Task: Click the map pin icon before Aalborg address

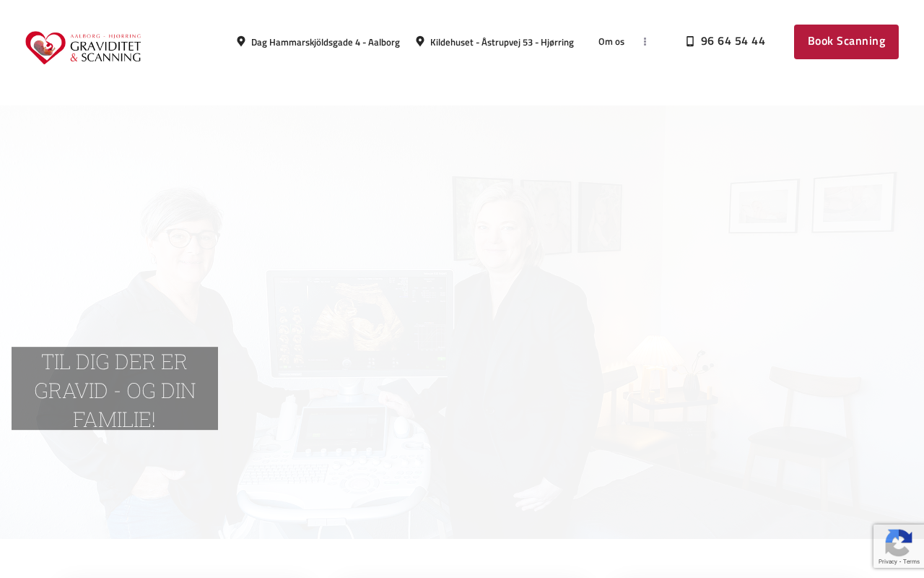Action: tap(241, 41)
